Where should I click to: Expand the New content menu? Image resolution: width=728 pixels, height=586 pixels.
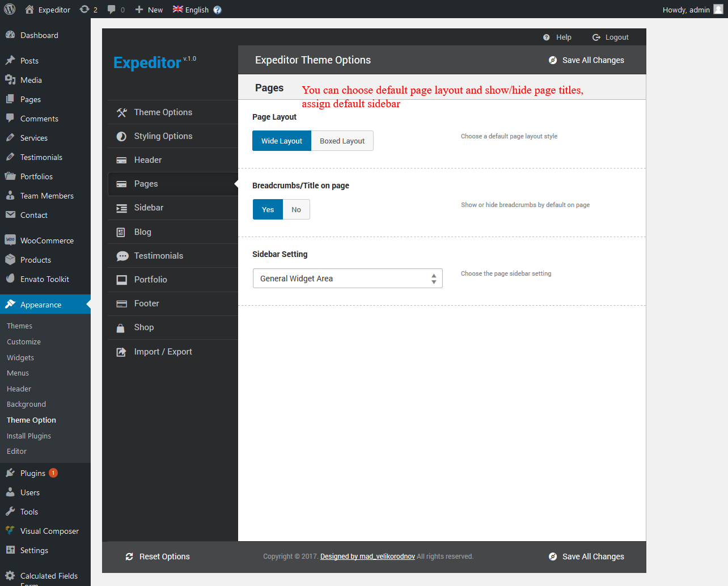point(149,10)
